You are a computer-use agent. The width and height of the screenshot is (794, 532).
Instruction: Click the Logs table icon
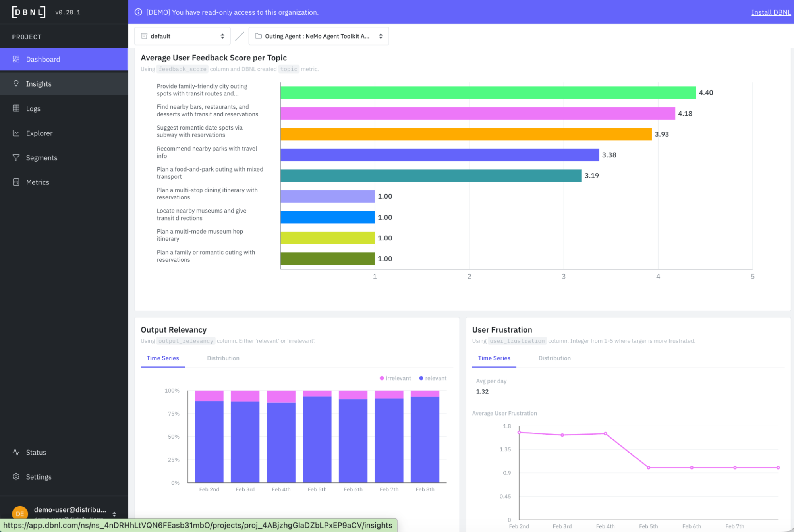(x=16, y=108)
